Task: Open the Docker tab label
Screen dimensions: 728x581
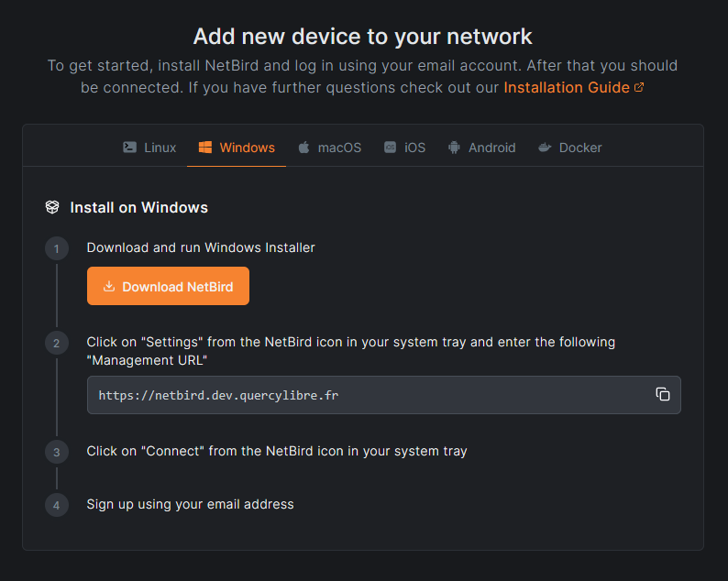Action: coord(580,148)
